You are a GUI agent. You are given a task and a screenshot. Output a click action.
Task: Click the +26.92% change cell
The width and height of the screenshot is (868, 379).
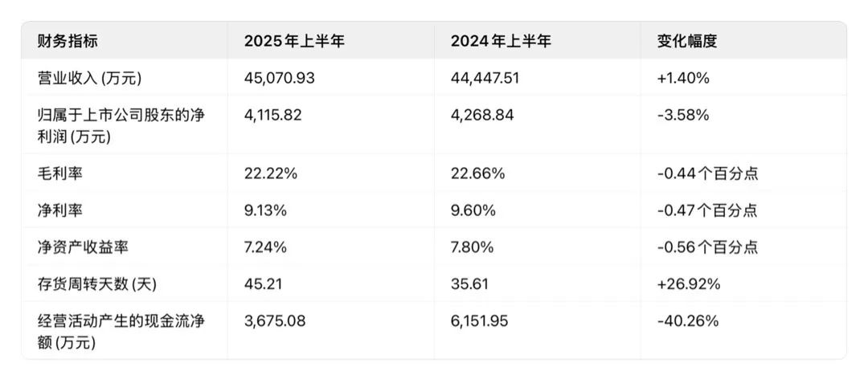[x=689, y=284]
